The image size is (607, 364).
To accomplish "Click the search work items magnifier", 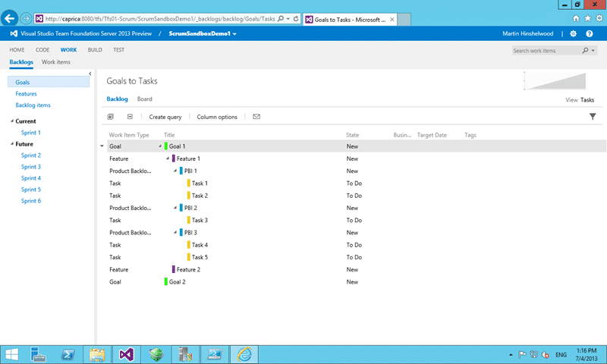I will click(585, 50).
